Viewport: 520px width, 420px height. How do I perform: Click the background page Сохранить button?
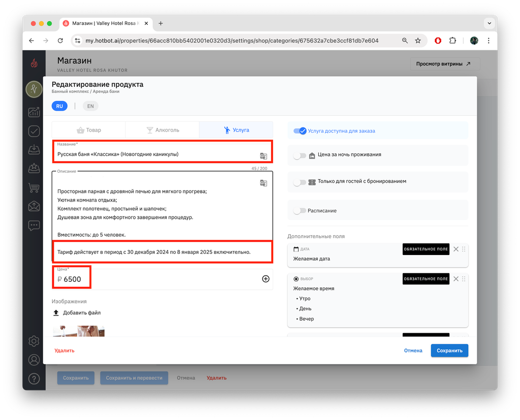76,378
